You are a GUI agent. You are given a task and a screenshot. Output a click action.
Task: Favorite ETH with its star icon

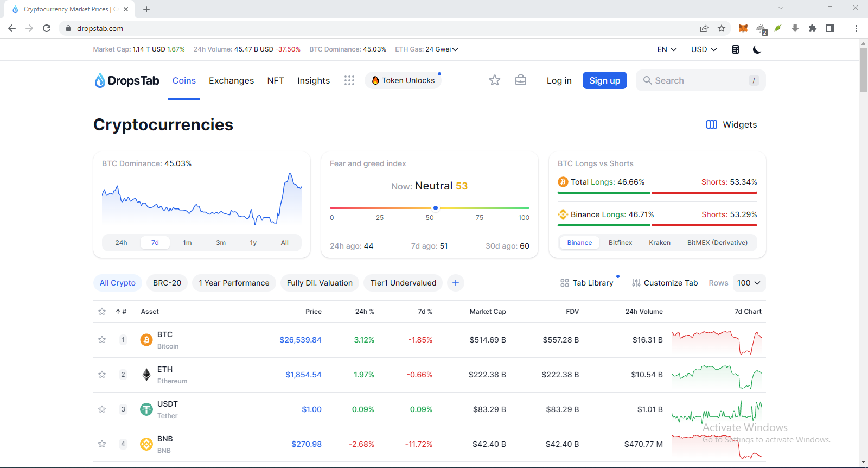tap(102, 375)
